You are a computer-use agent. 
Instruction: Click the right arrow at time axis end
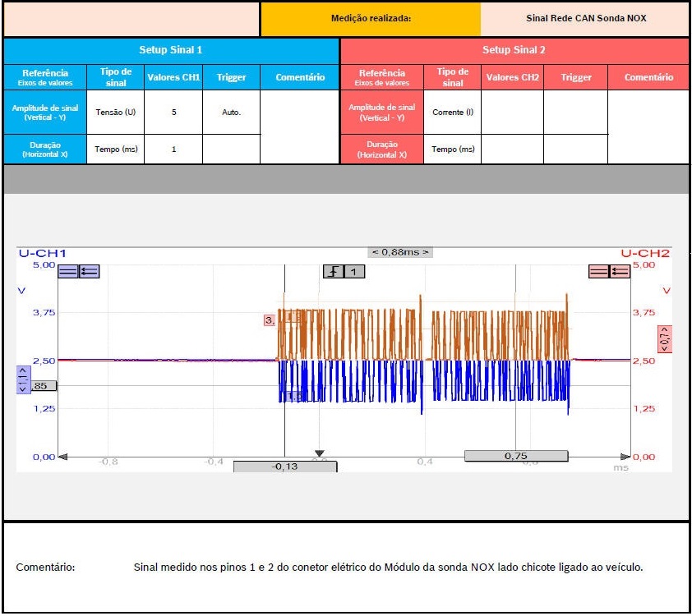[625, 456]
